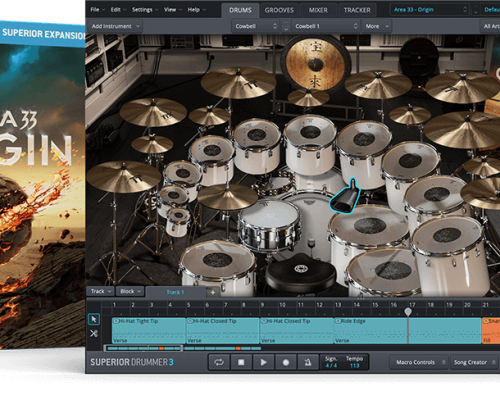The width and height of the screenshot is (500, 400).
Task: Stop playback with the square stop button
Action: (x=241, y=362)
